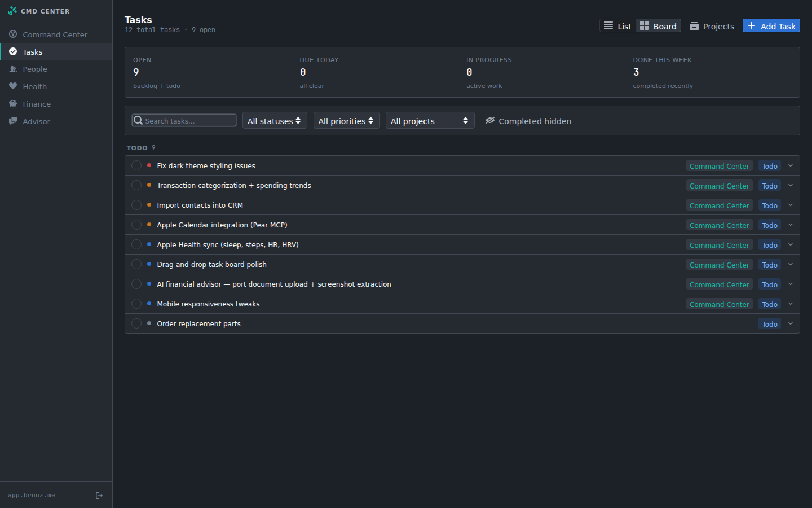This screenshot has width=812, height=508.
Task: Select the Tasks sidebar item
Action: (x=56, y=52)
